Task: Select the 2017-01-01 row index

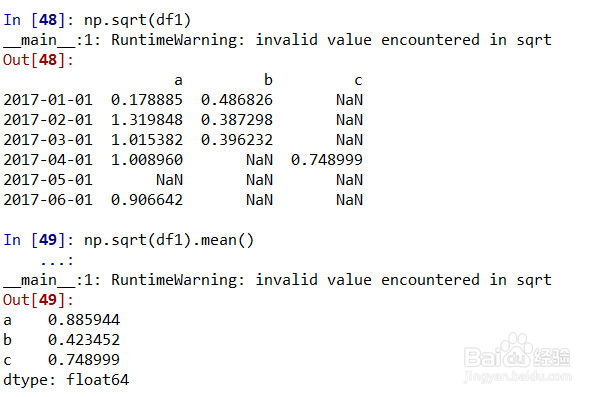Action: [48, 100]
